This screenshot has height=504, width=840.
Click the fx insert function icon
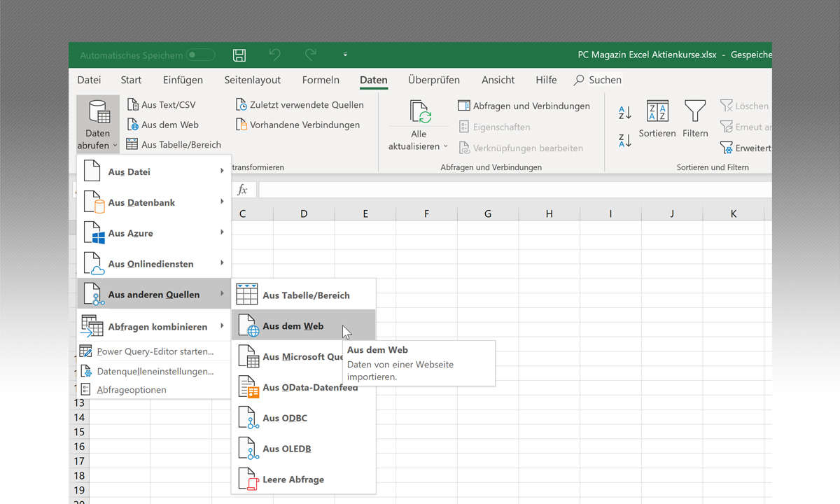click(242, 190)
